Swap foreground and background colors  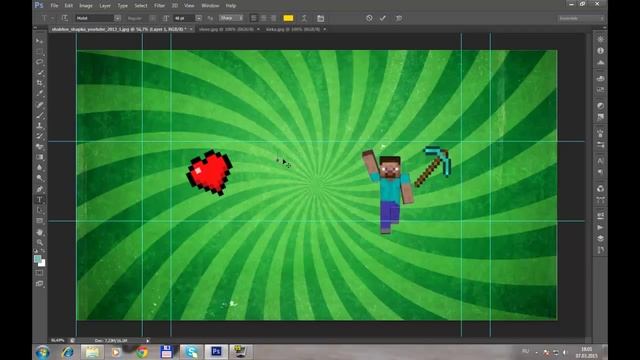point(43,251)
